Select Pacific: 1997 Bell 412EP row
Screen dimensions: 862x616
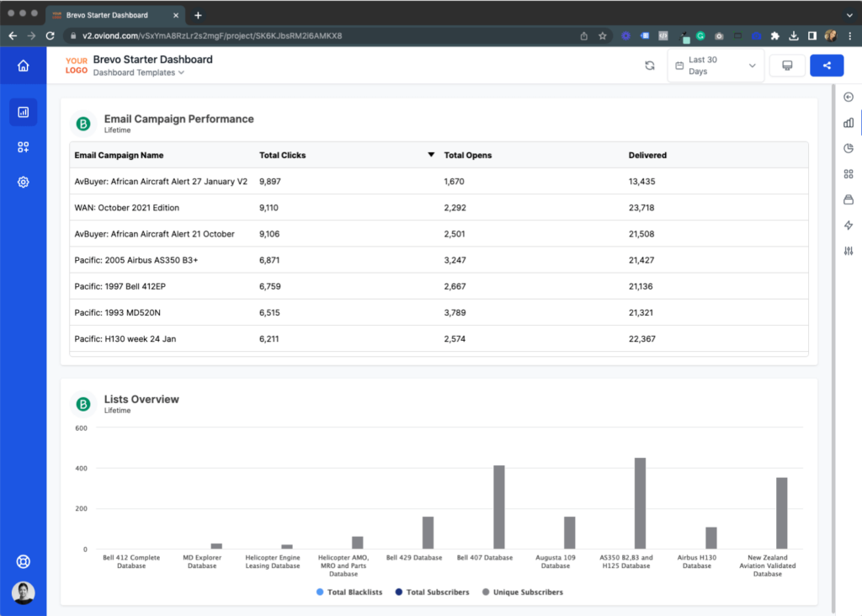(x=439, y=286)
